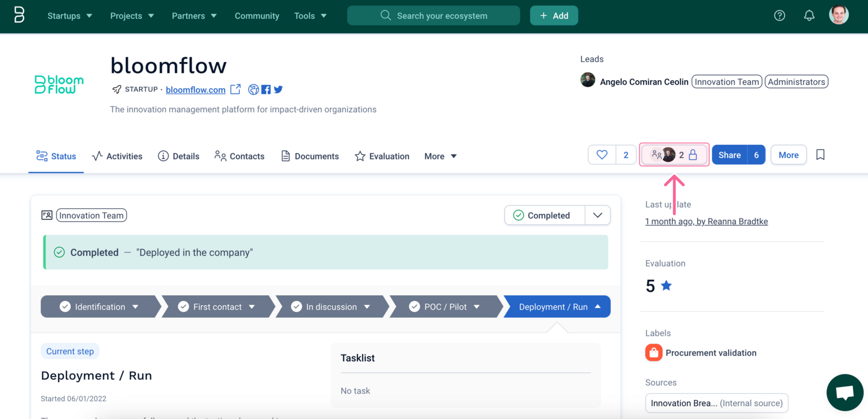Open the external link icon beside bloomflow.com
This screenshot has height=419, width=868.
coord(235,89)
